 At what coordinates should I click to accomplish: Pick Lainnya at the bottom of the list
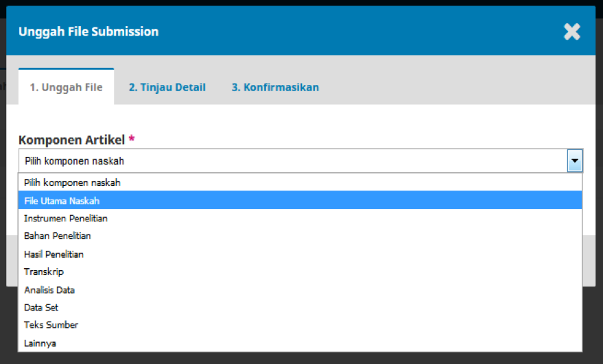(x=40, y=343)
